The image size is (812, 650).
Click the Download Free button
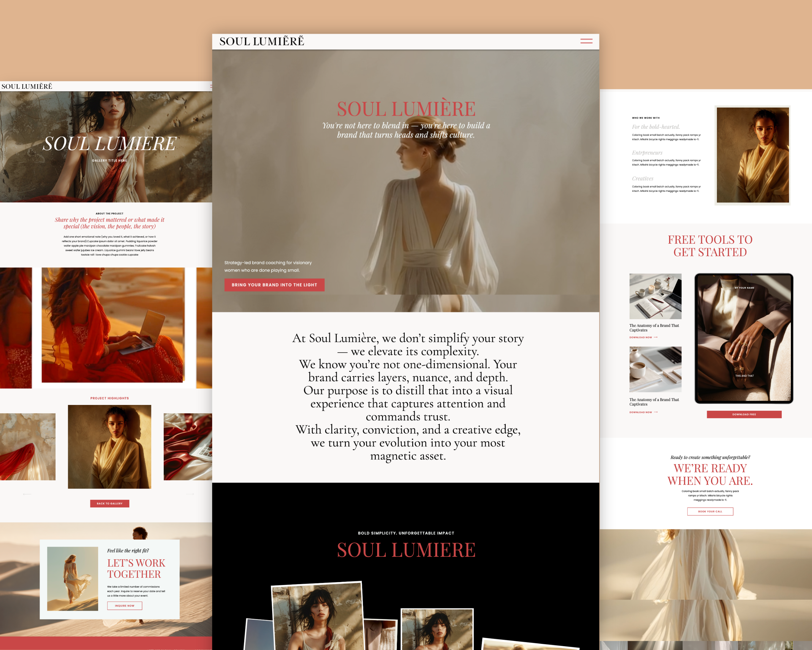[744, 414]
